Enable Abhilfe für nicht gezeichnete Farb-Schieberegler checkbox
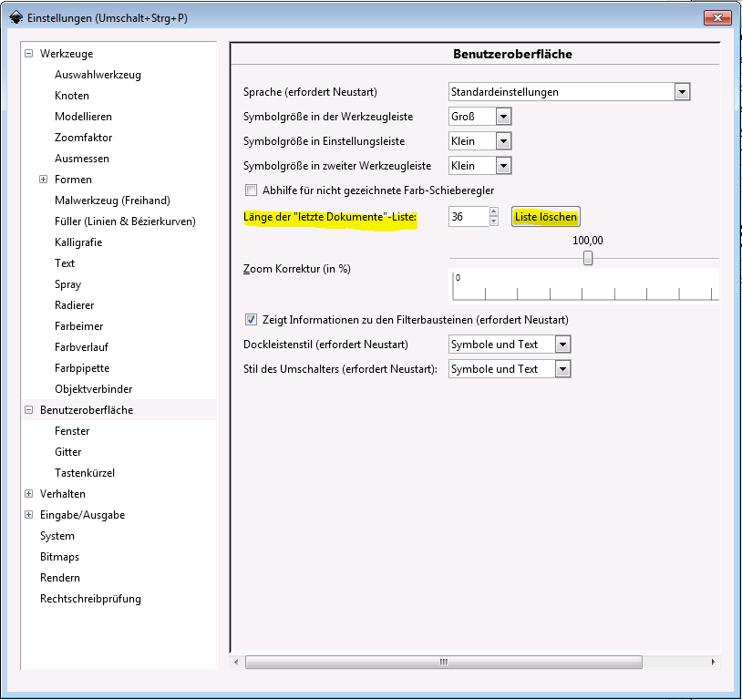742x700 pixels. 252,190
